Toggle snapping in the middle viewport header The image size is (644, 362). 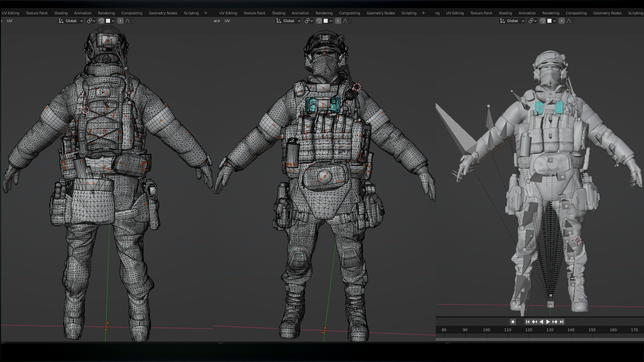(x=319, y=21)
